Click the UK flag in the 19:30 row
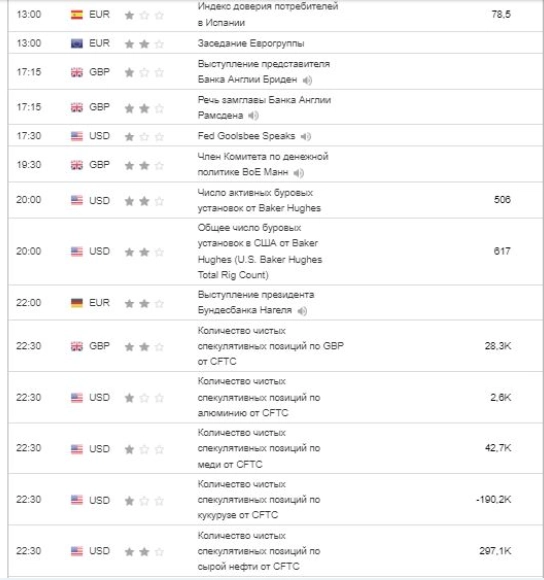Image resolution: width=544 pixels, height=580 pixels. click(77, 165)
